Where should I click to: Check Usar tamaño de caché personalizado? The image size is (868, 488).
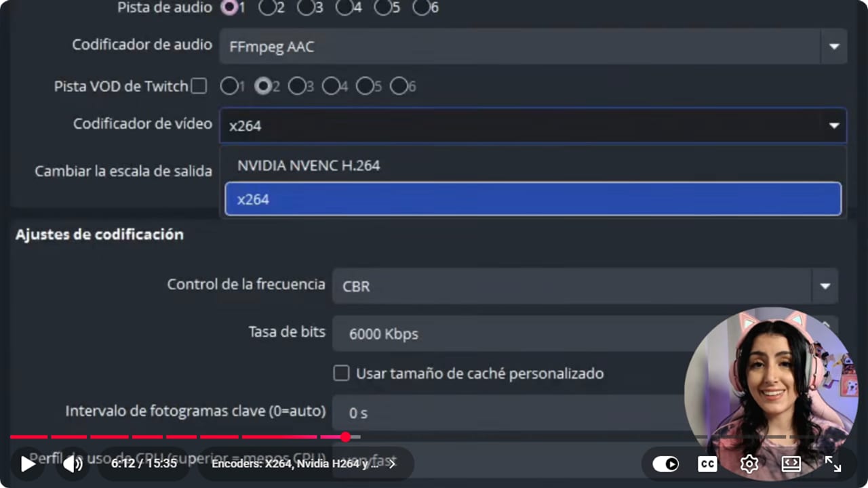[x=342, y=373]
